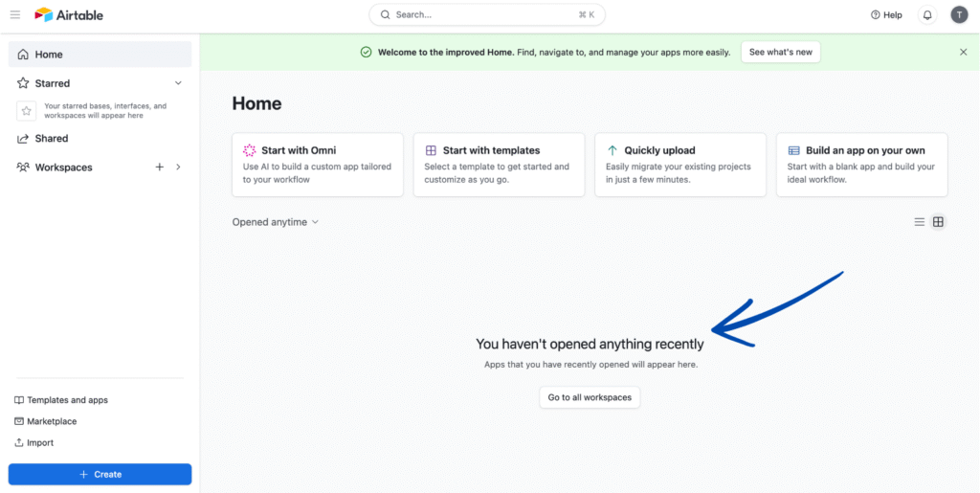Open the notifications bell

[927, 15]
